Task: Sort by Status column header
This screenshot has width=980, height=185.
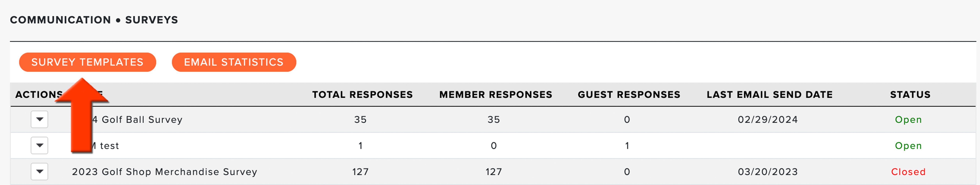Action: pos(910,95)
